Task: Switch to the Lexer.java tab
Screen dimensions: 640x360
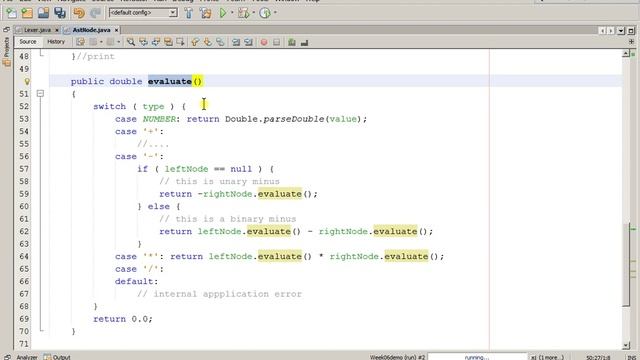Action: [x=37, y=30]
